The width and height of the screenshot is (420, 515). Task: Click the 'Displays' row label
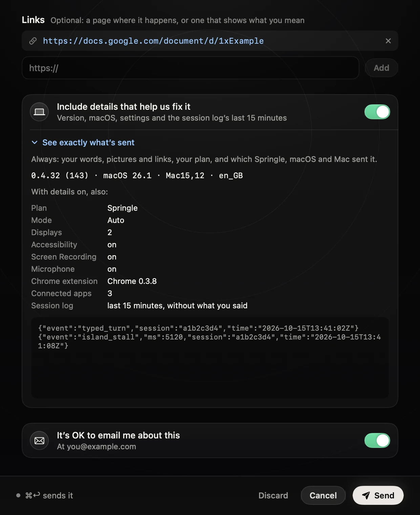click(46, 232)
